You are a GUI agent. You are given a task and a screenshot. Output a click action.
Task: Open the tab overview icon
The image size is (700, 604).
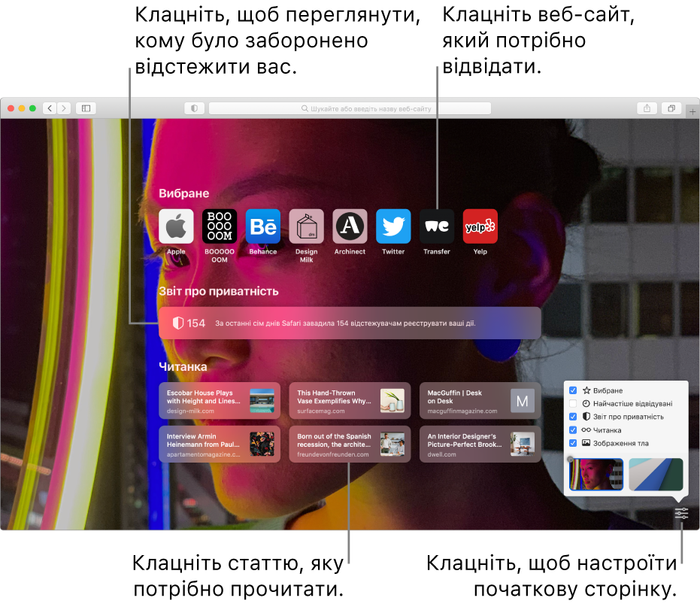click(x=671, y=108)
